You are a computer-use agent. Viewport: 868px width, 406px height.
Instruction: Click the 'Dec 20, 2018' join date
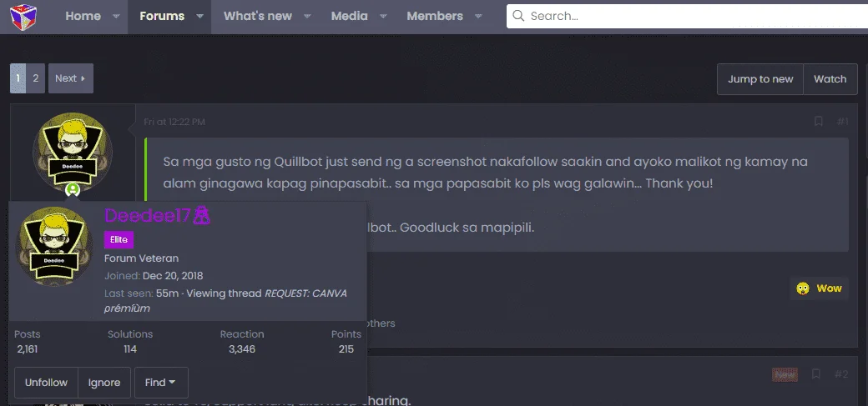173,276
